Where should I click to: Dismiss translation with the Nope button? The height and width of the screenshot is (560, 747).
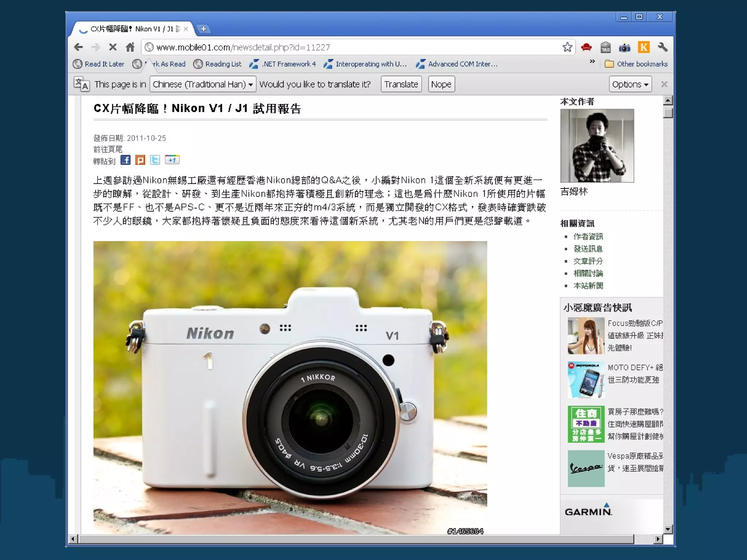point(441,84)
